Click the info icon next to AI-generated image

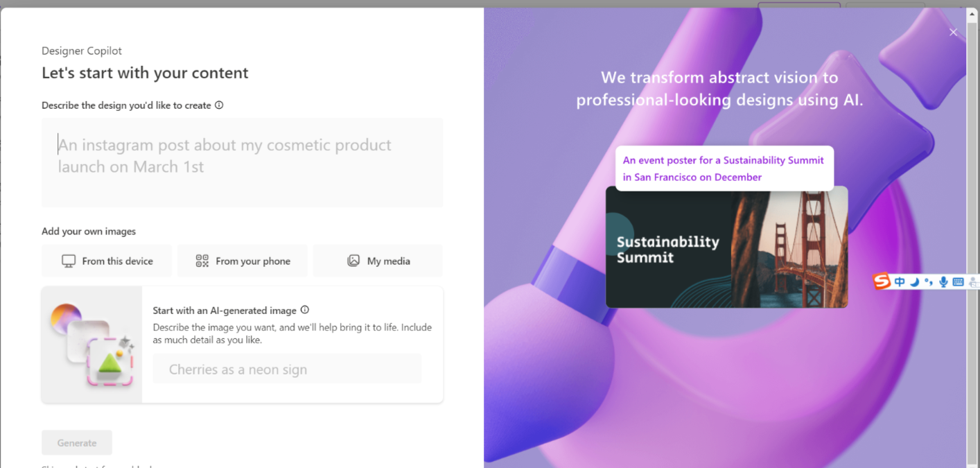(x=305, y=311)
